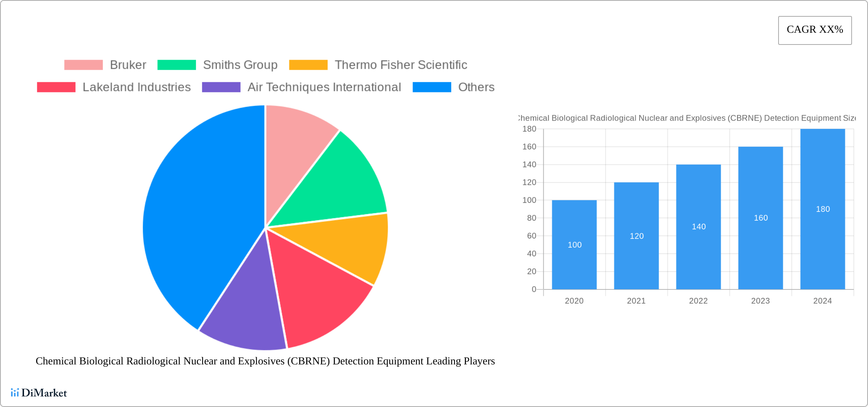Click the CBRNE Leading Players caption

pos(265,361)
